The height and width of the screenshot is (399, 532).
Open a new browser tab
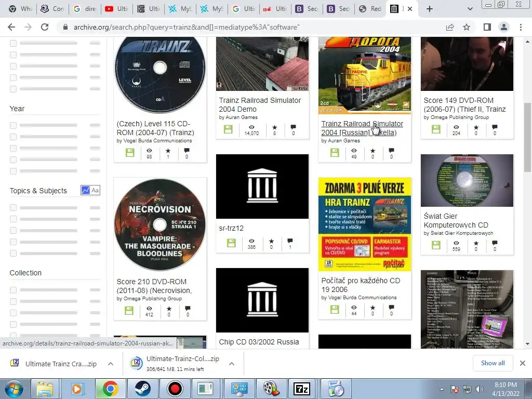[430, 9]
